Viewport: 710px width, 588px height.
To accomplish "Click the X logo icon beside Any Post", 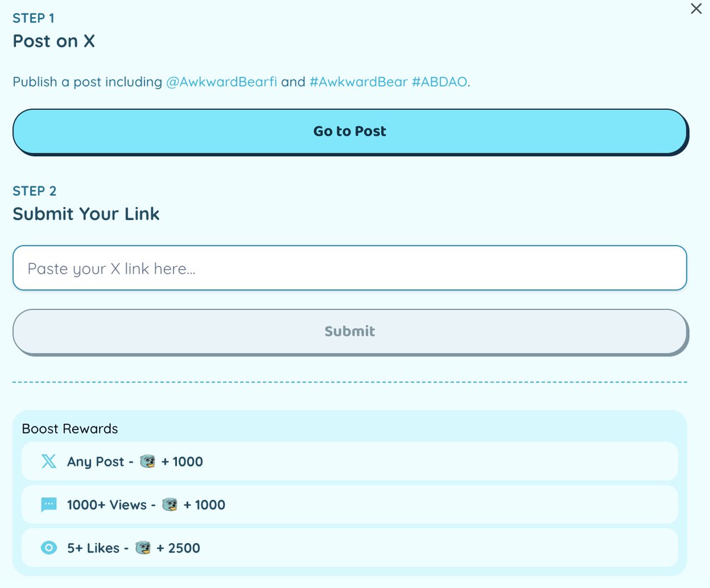I will point(49,461).
